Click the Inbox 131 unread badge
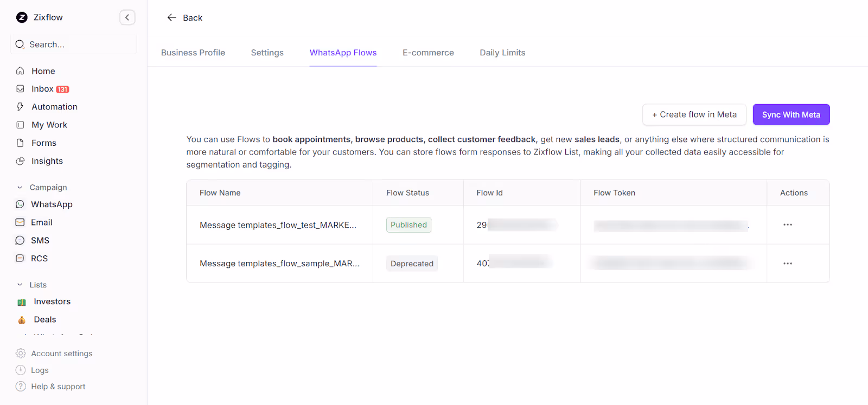The image size is (868, 405). [63, 89]
